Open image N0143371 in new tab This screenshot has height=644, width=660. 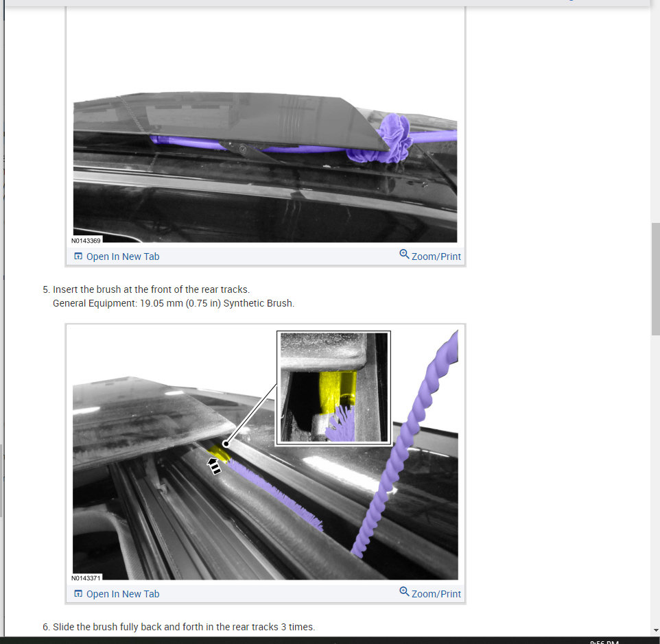117,594
